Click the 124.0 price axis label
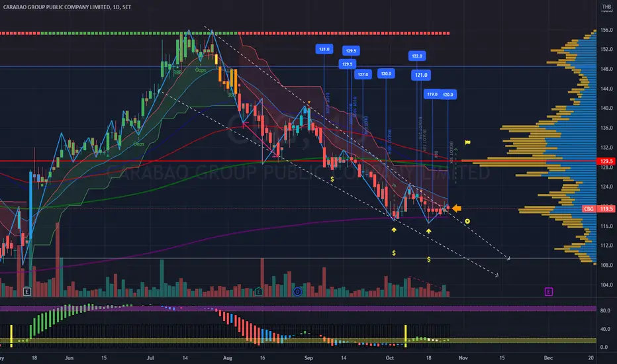The width and height of the screenshot is (617, 364). click(x=606, y=187)
